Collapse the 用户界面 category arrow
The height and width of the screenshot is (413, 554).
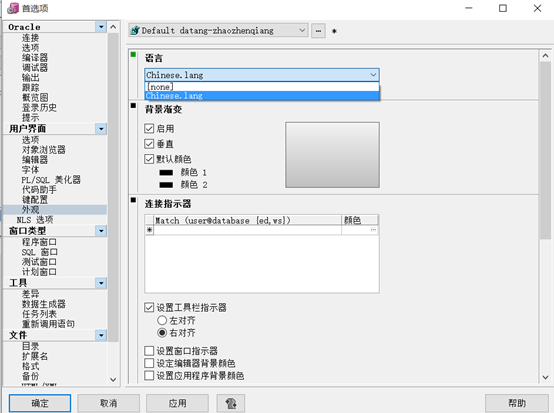pyautogui.click(x=101, y=129)
